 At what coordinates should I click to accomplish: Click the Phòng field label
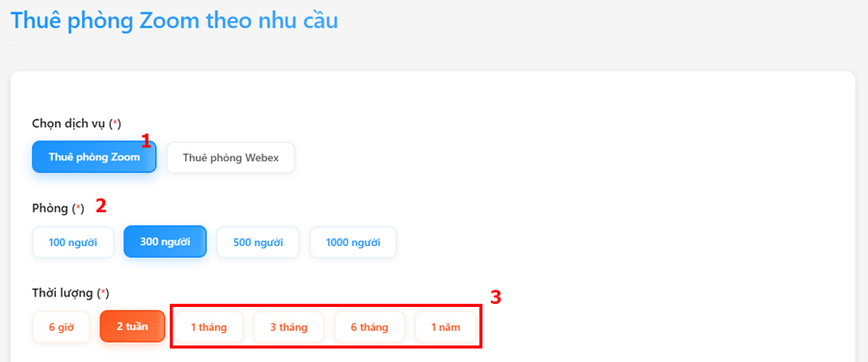click(58, 209)
